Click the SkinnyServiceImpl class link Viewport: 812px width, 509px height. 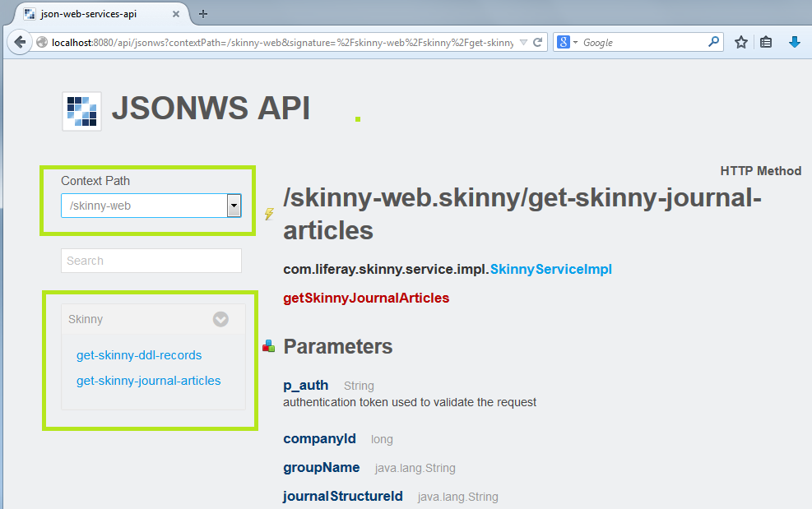coord(551,269)
